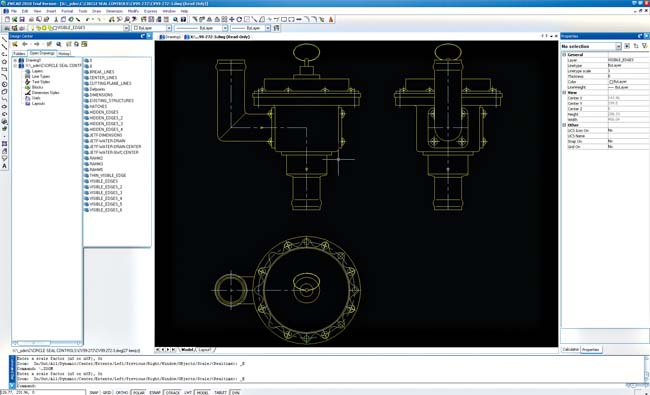Select the Ellipse tool in left toolbar
The width and height of the screenshot is (650, 395).
(x=4, y=107)
